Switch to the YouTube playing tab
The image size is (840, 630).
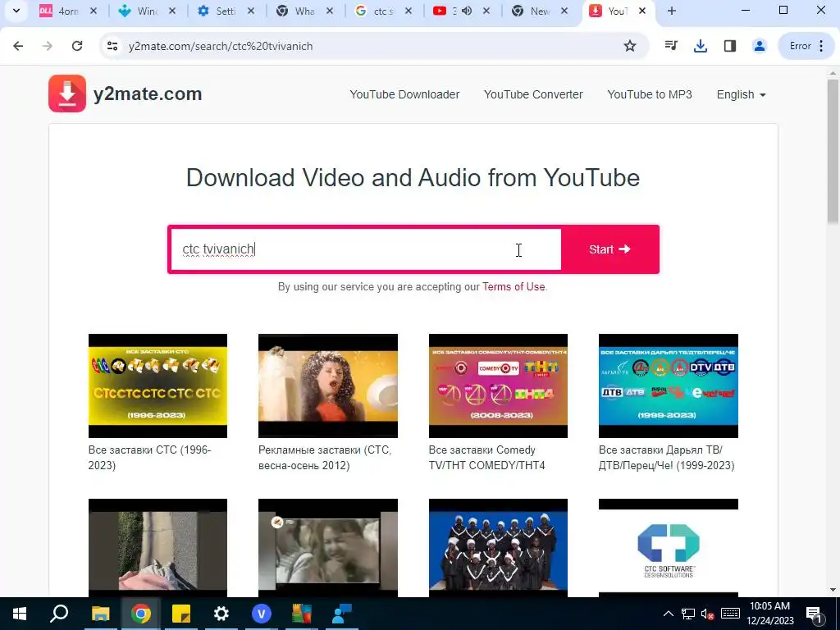point(461,11)
